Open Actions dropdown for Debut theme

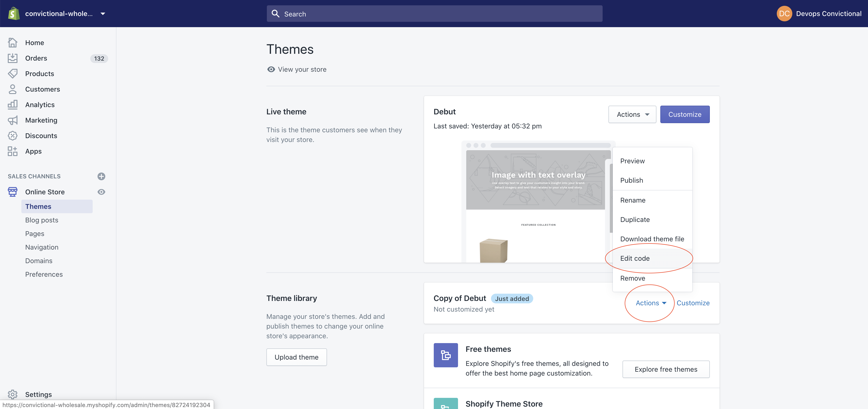point(632,114)
